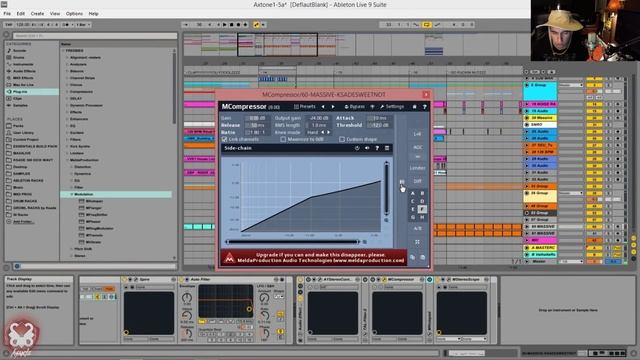Toggle the Link channels checkbox
The image size is (640, 360).
224,140
